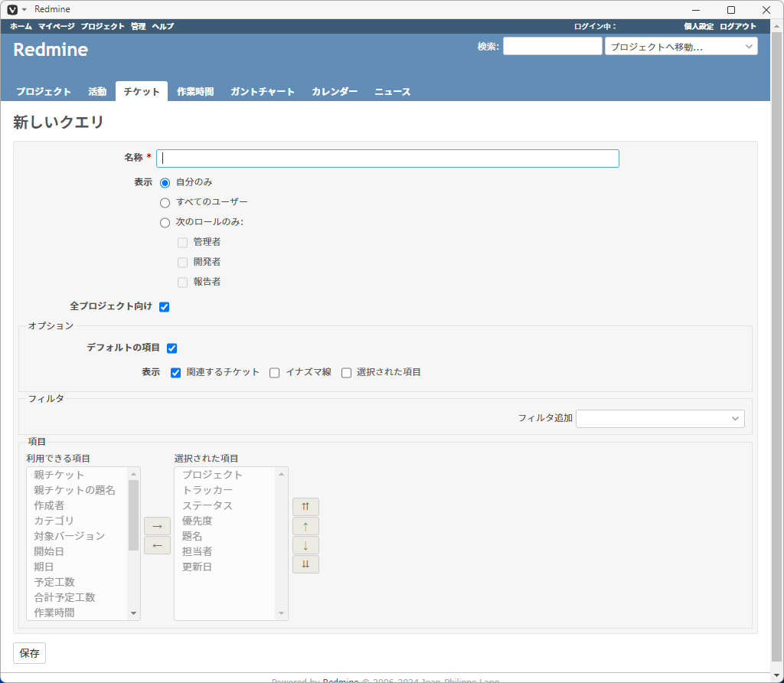Viewport: 784px width, 683px height.
Task: Select the すべてのユーザー radio option
Action: click(x=165, y=203)
